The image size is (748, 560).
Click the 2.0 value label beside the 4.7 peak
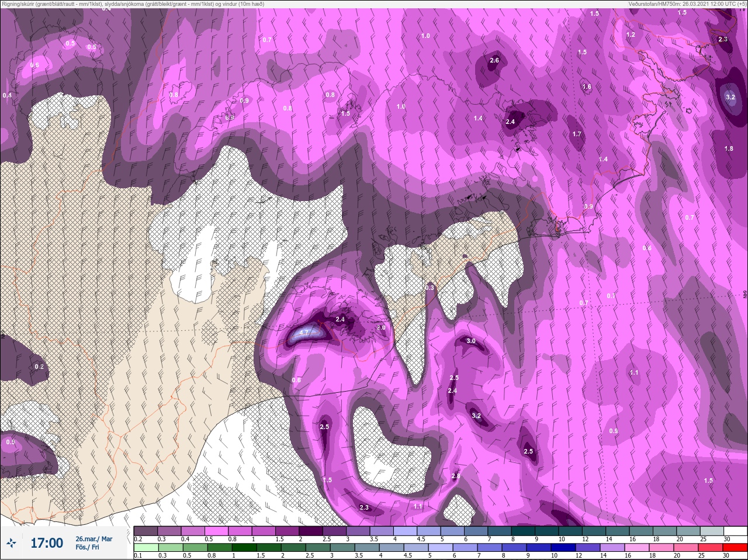click(381, 328)
